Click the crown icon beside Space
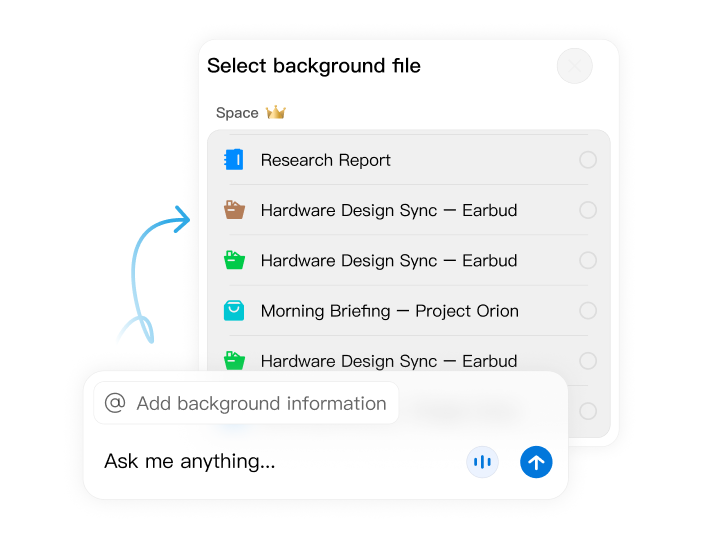Image resolution: width=710 pixels, height=536 pixels. (276, 113)
